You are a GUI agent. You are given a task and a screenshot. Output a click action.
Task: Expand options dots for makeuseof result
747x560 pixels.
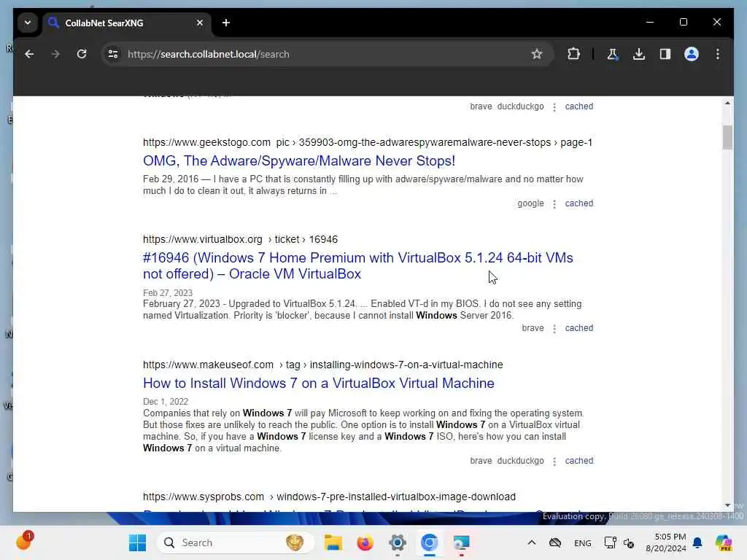tap(554, 462)
